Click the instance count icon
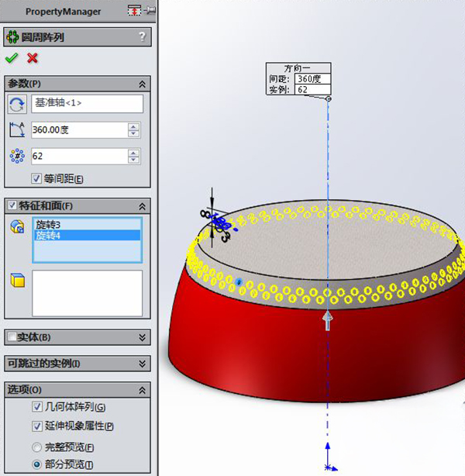This screenshot has height=476, width=465. 17,156
